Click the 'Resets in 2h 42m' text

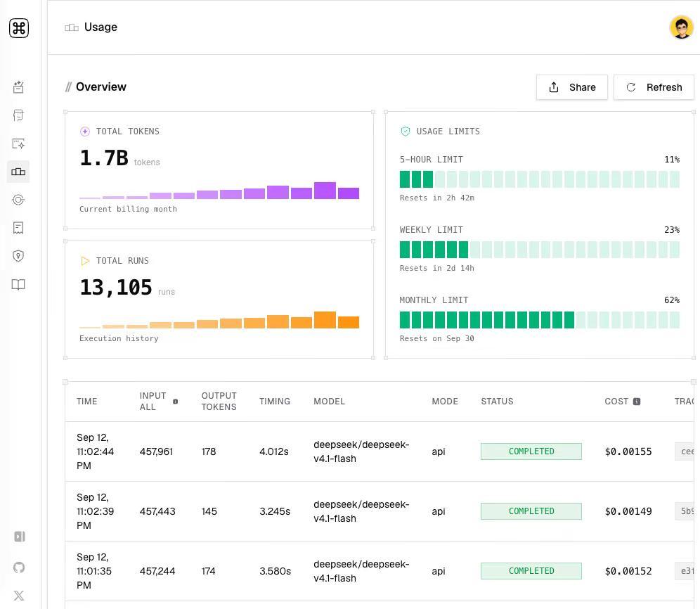click(436, 198)
